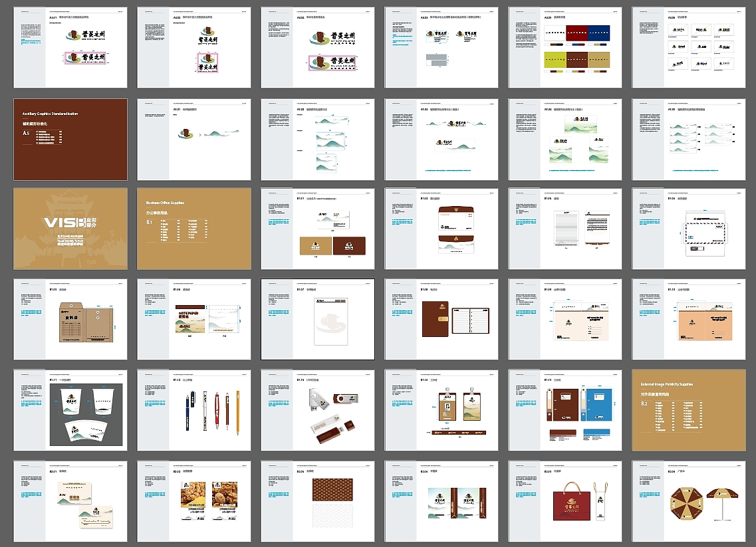Select the B.1.06 NOTE PAPER page
Image resolution: width=756 pixels, height=547 pixels.
[194, 319]
